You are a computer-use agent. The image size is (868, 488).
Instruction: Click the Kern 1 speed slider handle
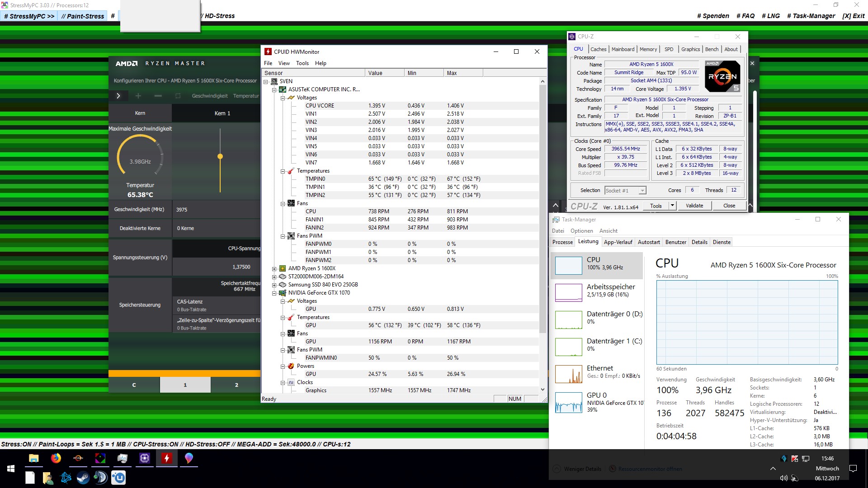coord(220,156)
